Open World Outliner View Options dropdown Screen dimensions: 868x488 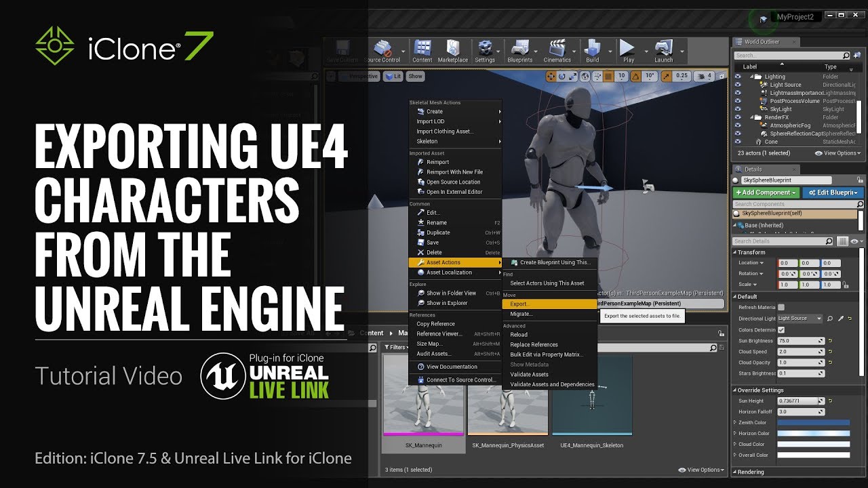(x=838, y=153)
